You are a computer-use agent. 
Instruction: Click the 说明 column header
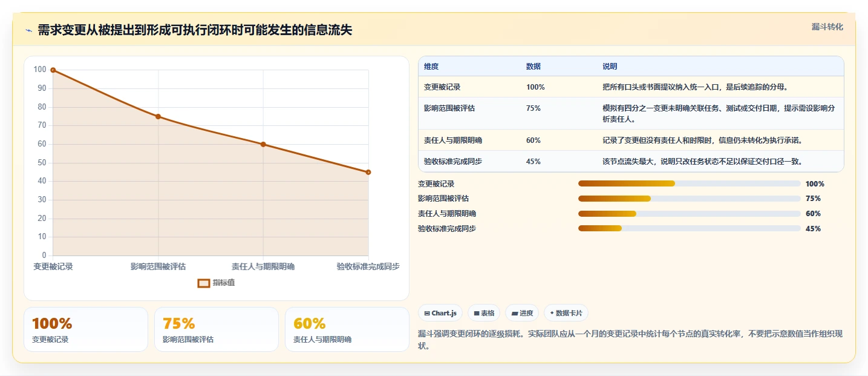[x=610, y=66]
